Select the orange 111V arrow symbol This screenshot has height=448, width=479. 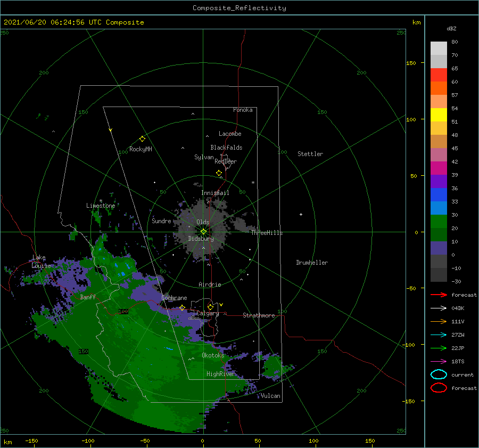[x=439, y=321]
